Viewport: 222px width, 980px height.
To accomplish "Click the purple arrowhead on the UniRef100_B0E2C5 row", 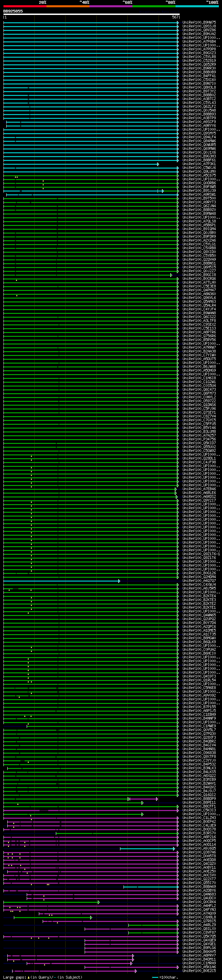I will tap(136, 971).
